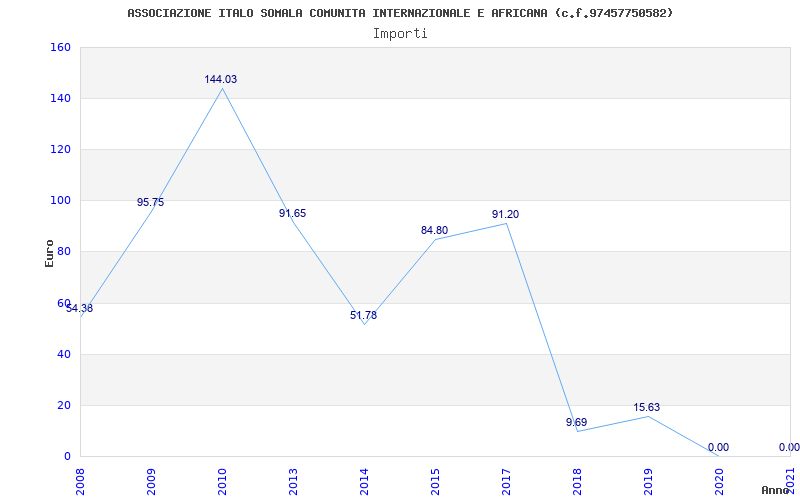Click the 40 y-axis tick label

pos(64,354)
